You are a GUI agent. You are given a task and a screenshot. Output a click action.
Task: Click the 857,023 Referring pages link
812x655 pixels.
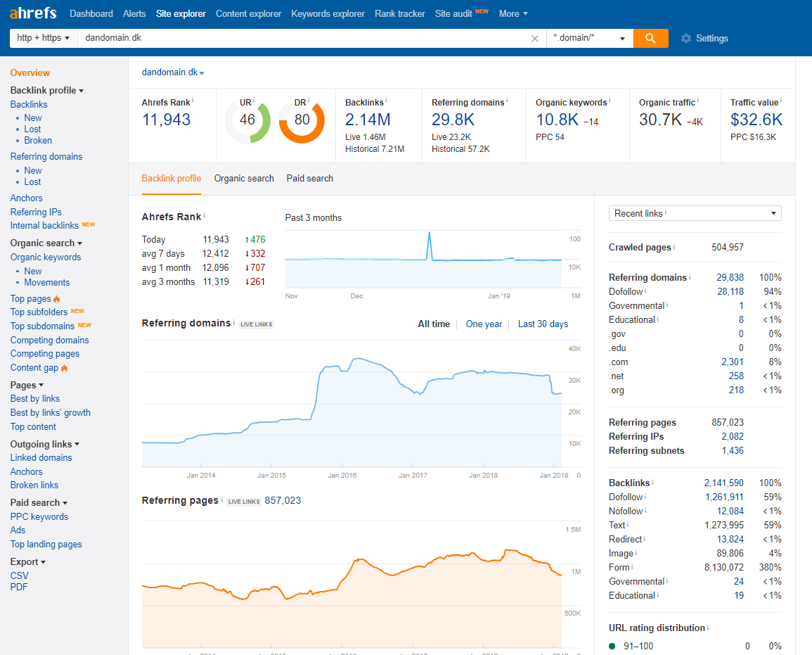pos(283,501)
